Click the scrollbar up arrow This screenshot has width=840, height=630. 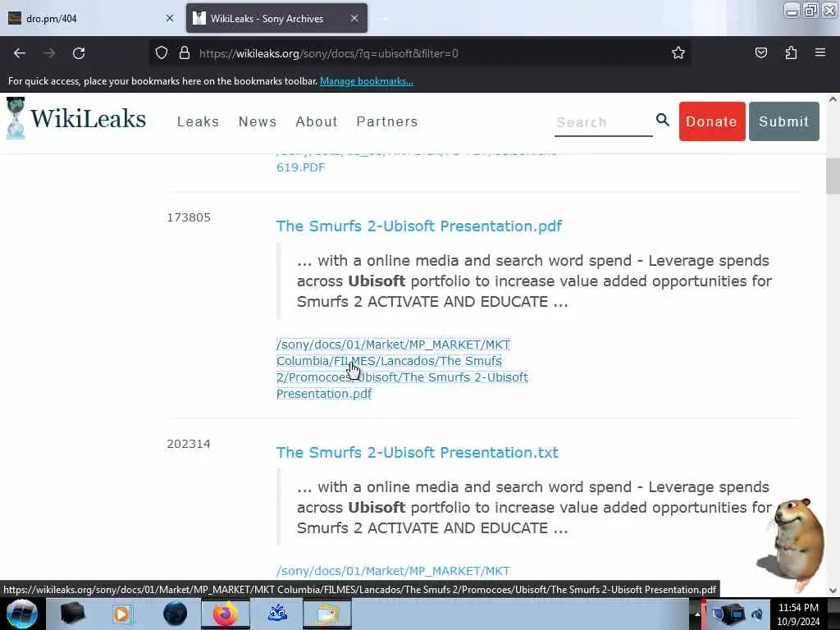pos(833,99)
